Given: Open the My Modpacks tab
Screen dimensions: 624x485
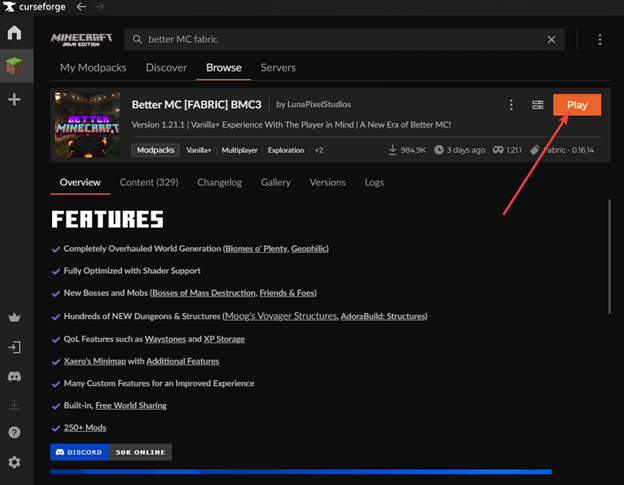Looking at the screenshot, I should (x=93, y=68).
